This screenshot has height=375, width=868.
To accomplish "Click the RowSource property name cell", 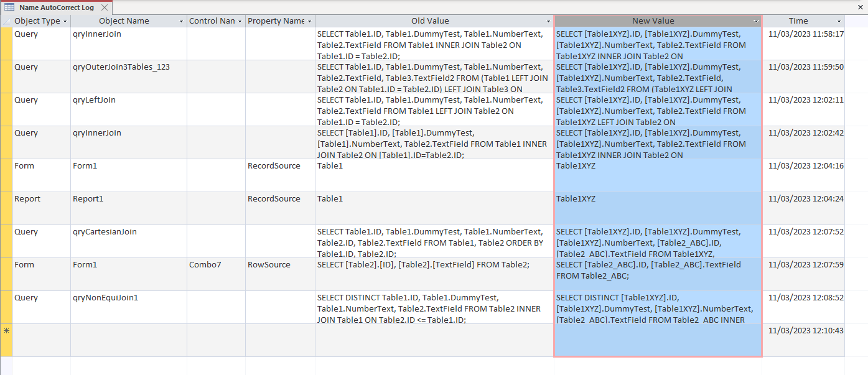I will click(x=280, y=274).
